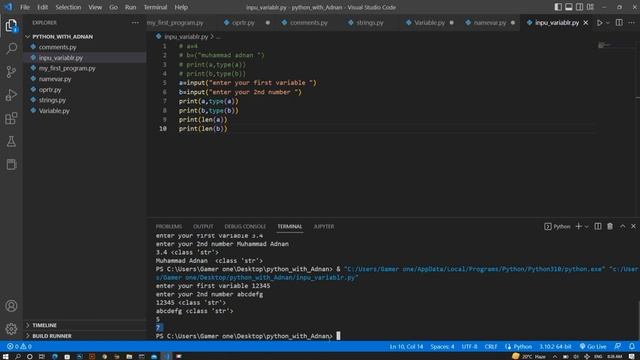The height and width of the screenshot is (360, 640).
Task: Switch to the strings.py editor tab
Action: pos(370,23)
